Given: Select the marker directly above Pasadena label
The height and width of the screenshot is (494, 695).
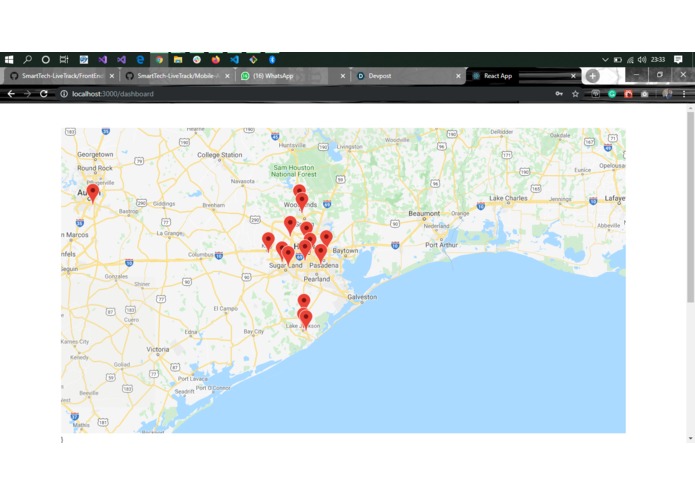Looking at the screenshot, I should point(320,253).
